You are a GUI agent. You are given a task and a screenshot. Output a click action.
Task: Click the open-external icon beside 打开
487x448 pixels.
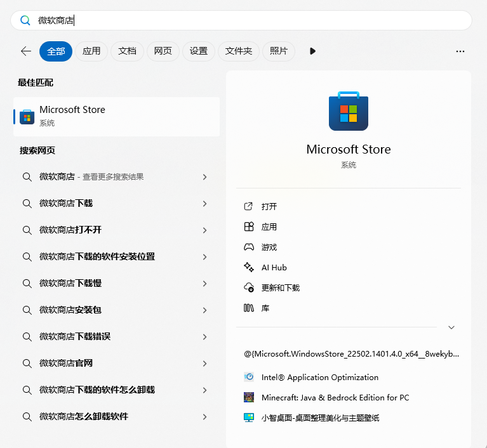click(248, 206)
